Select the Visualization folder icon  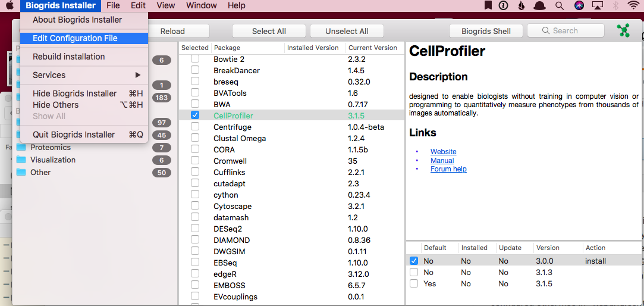(x=21, y=160)
